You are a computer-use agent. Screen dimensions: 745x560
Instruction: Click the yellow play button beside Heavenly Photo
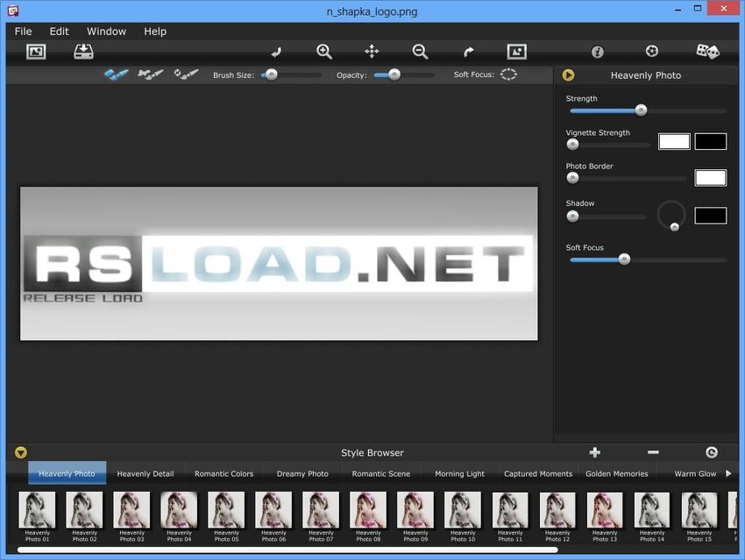(568, 75)
